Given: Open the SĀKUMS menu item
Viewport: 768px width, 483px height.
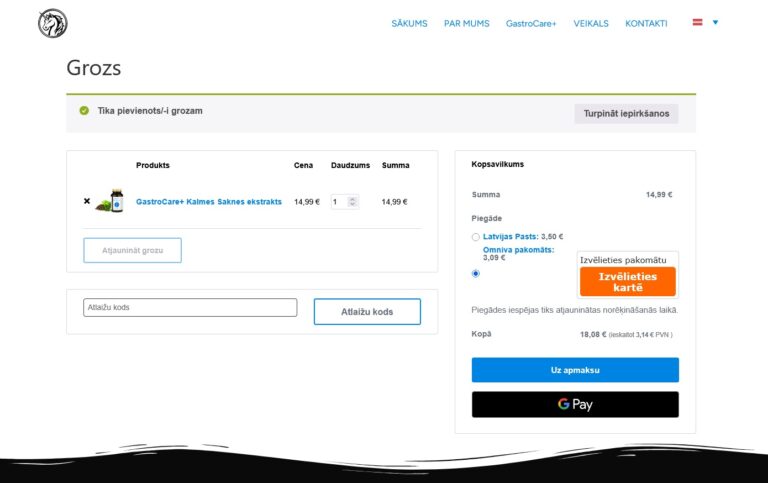Looking at the screenshot, I should pyautogui.click(x=409, y=24).
